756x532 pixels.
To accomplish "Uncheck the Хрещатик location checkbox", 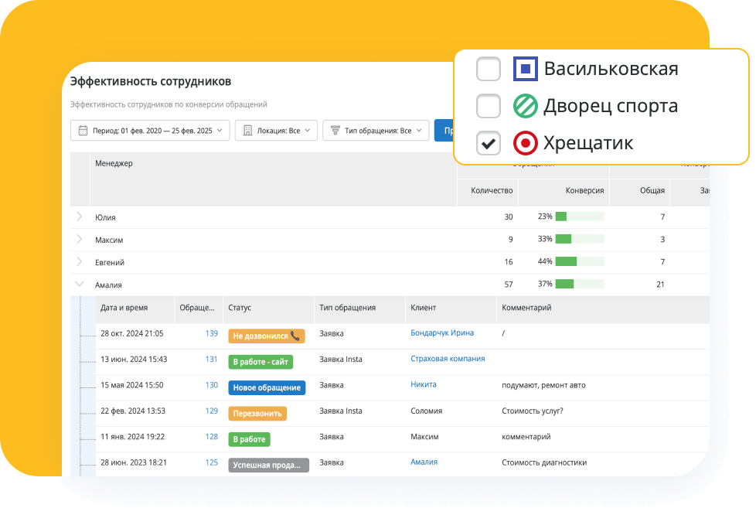I will click(x=489, y=143).
